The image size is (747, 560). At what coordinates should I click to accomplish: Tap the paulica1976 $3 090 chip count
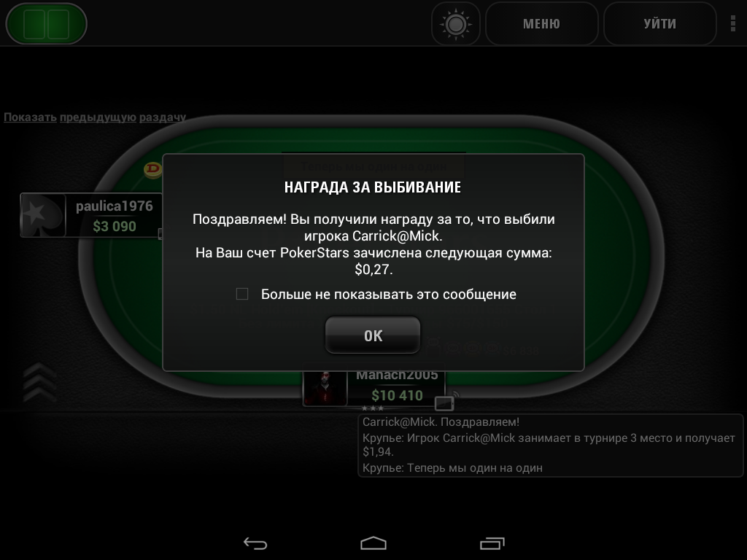pyautogui.click(x=115, y=226)
